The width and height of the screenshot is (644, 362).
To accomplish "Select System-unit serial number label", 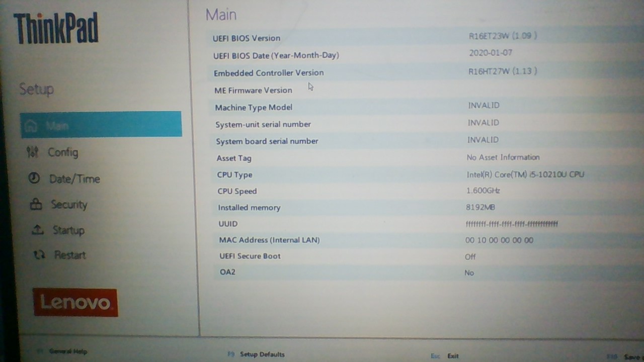I will [263, 124].
